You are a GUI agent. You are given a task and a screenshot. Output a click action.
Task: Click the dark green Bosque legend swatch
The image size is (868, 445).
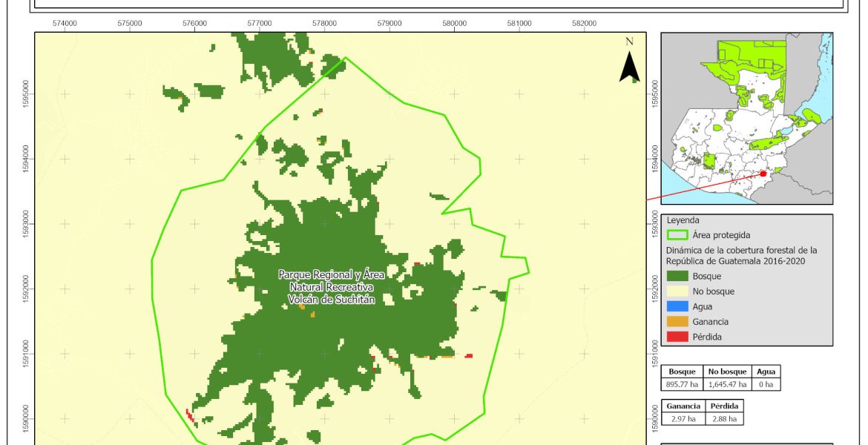tap(677, 276)
